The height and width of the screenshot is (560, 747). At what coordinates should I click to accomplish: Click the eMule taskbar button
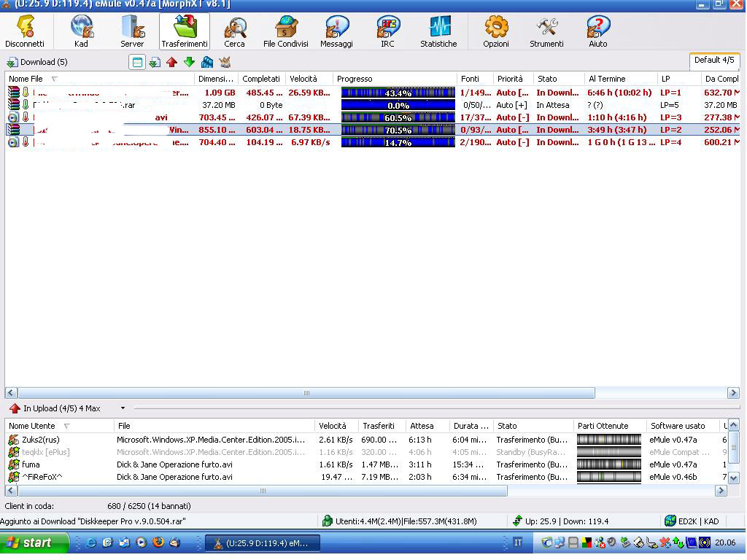click(x=263, y=542)
